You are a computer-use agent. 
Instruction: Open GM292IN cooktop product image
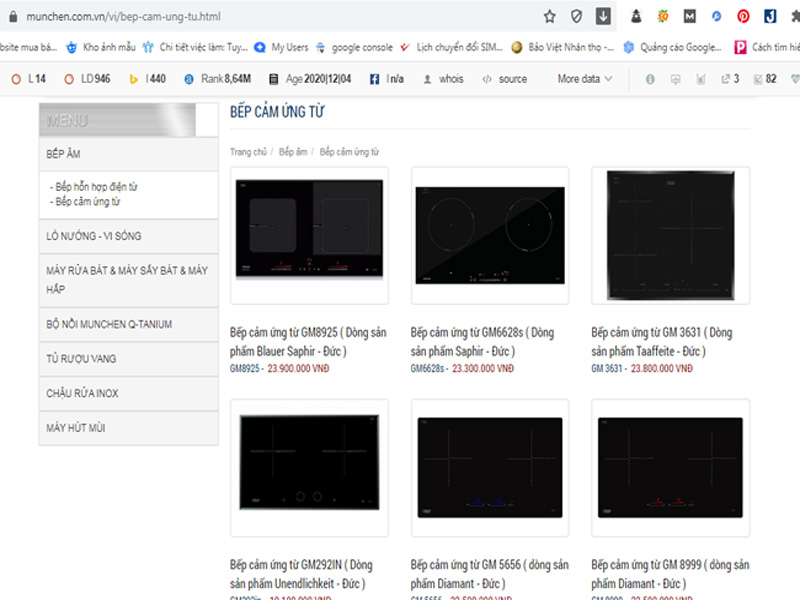(x=309, y=468)
